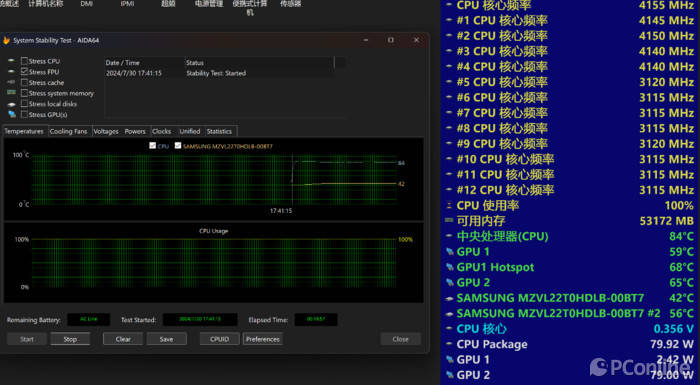Open the Powers tab
700x385 pixels.
pyautogui.click(x=135, y=131)
